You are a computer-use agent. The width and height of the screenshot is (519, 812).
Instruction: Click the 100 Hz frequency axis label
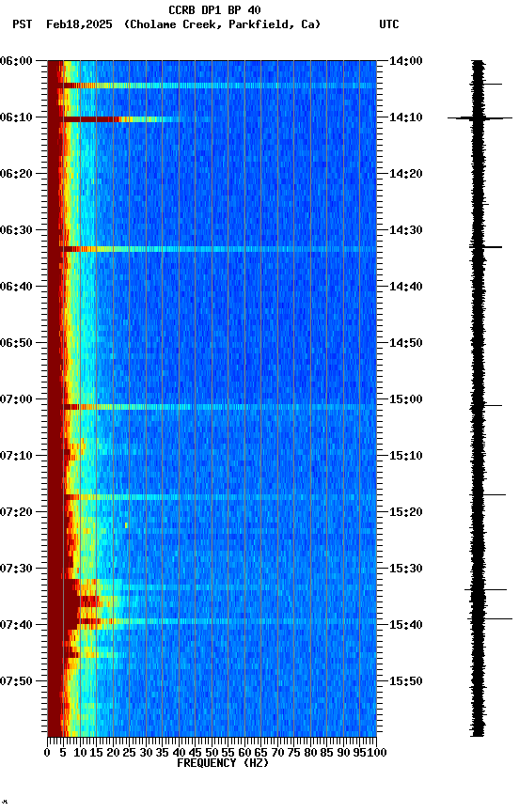pos(378,753)
